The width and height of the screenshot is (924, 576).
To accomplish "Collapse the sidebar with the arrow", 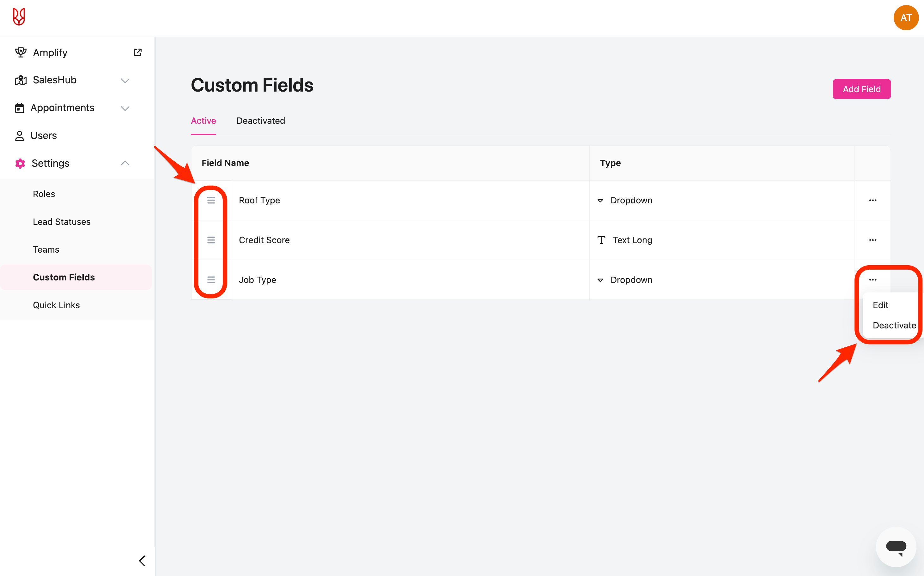I will coord(142,561).
